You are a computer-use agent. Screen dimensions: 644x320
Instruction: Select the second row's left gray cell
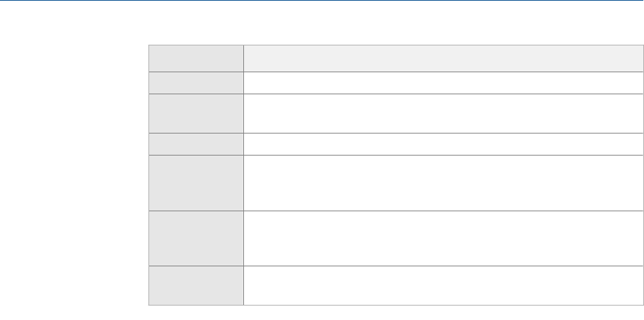[196, 83]
